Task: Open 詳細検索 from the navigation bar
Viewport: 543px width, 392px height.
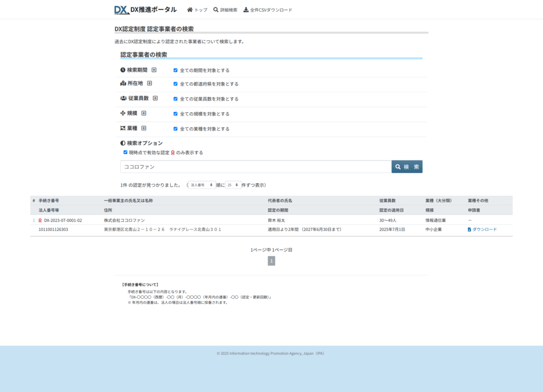Action: click(225, 10)
